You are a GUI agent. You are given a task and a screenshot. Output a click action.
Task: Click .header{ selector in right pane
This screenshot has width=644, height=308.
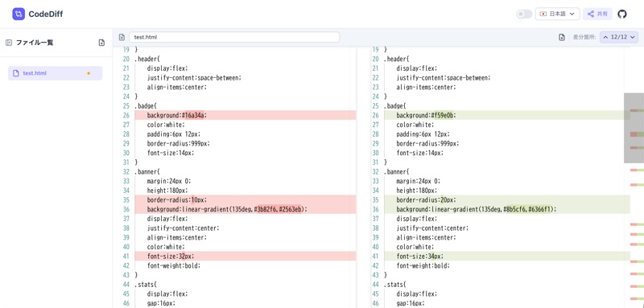[x=397, y=59]
